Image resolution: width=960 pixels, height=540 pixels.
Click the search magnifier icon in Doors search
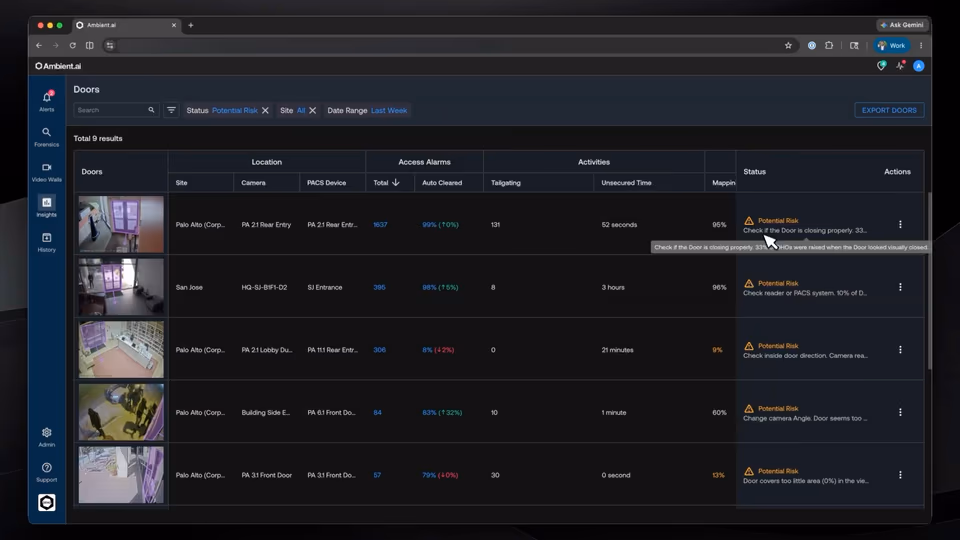[x=151, y=110]
